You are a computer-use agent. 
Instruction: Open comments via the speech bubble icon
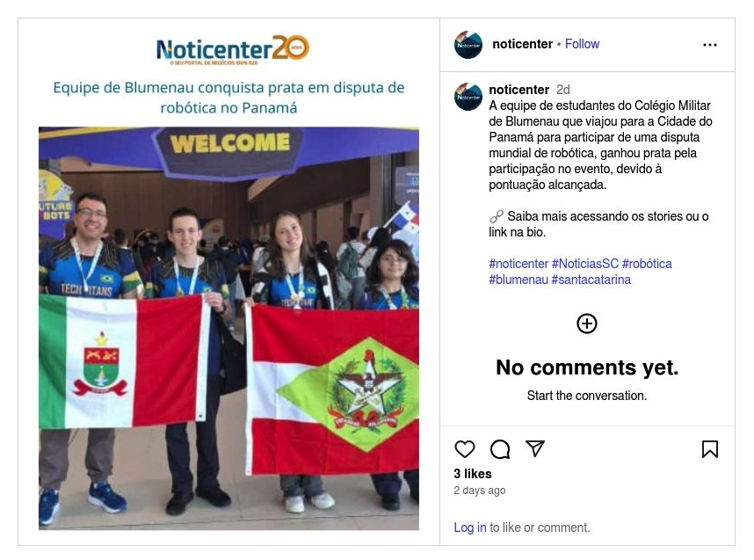500,449
